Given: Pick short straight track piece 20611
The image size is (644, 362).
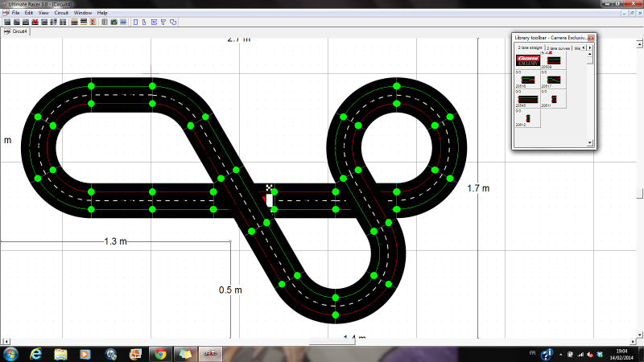Looking at the screenshot, I should tap(553, 98).
